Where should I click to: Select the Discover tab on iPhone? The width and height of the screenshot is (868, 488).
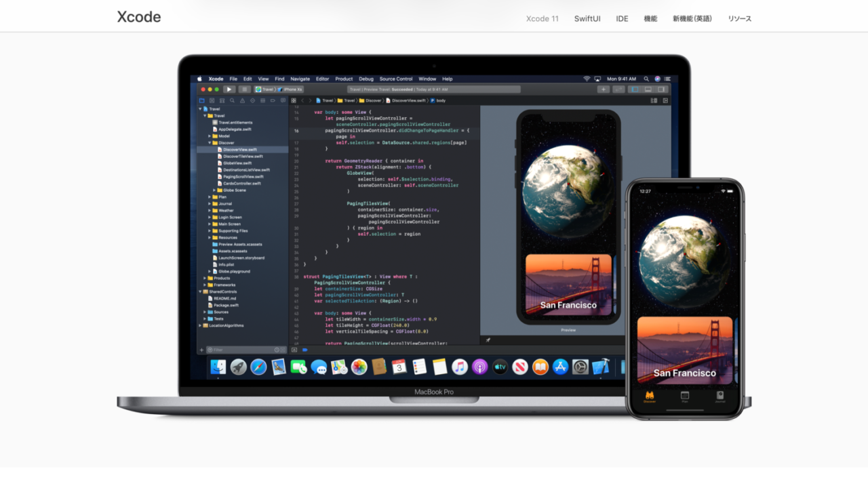[x=650, y=396]
